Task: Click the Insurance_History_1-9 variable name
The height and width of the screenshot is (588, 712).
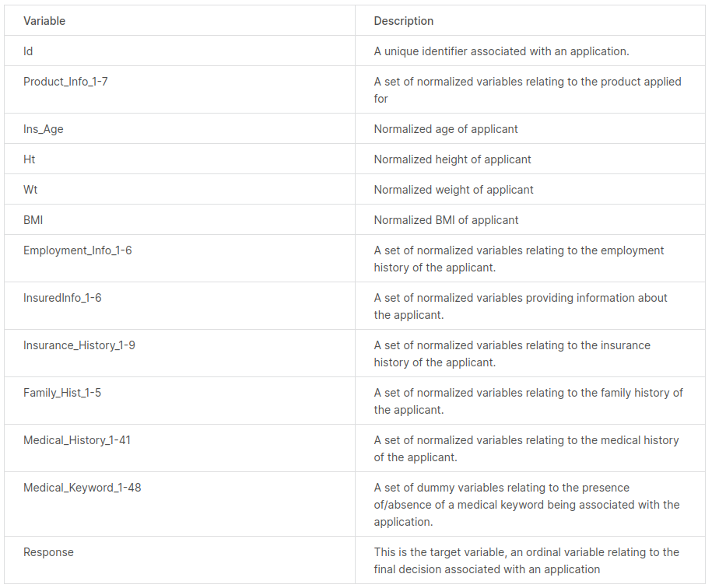Action: tap(79, 345)
